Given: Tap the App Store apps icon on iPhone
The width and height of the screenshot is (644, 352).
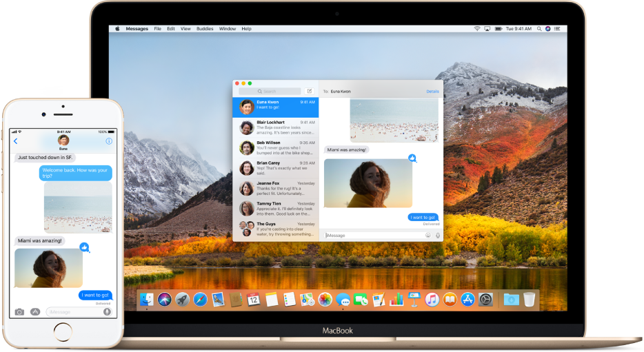Looking at the screenshot, I should click(35, 312).
